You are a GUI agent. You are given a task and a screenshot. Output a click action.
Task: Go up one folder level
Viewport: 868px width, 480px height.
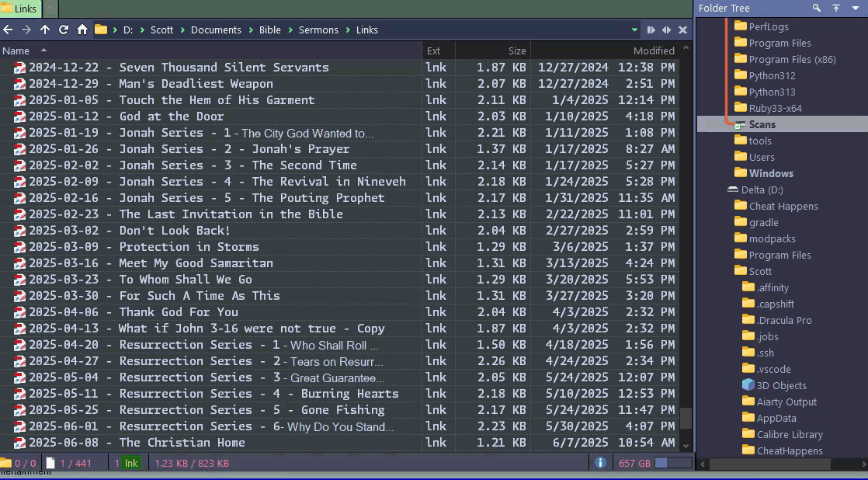point(45,30)
